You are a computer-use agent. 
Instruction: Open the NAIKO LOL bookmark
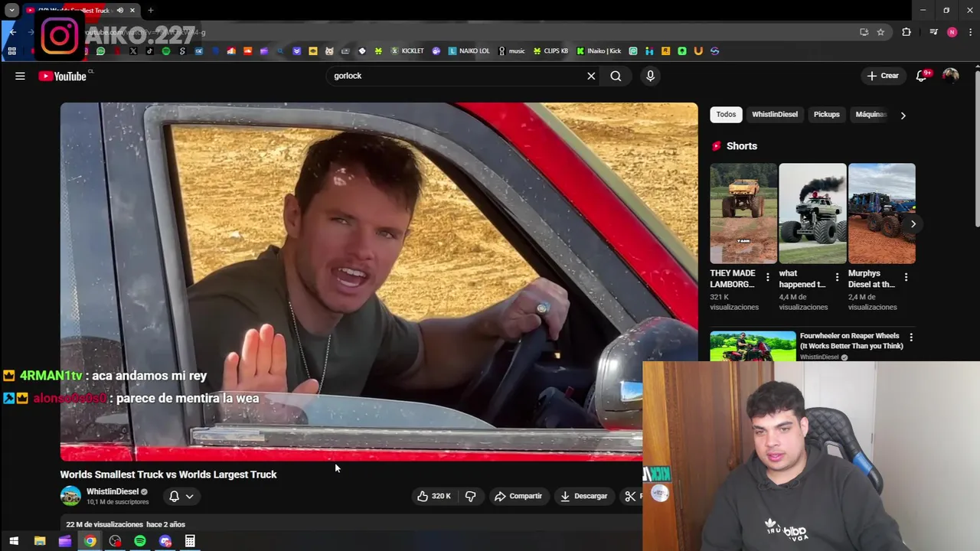coord(469,51)
